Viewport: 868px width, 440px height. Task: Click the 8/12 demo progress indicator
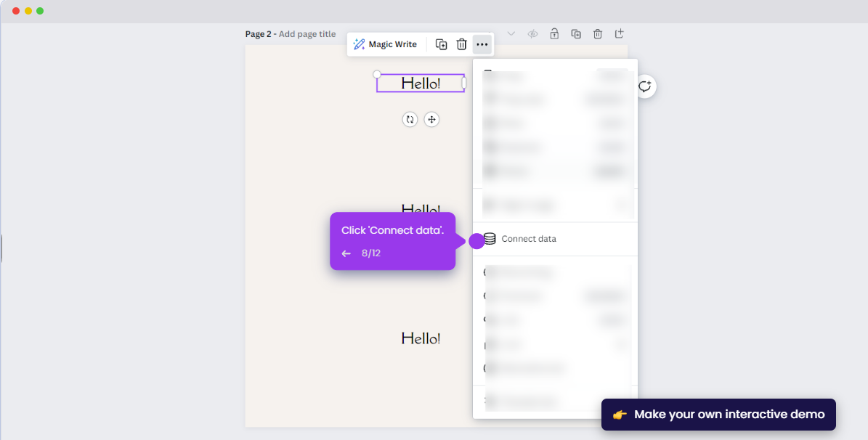click(370, 253)
